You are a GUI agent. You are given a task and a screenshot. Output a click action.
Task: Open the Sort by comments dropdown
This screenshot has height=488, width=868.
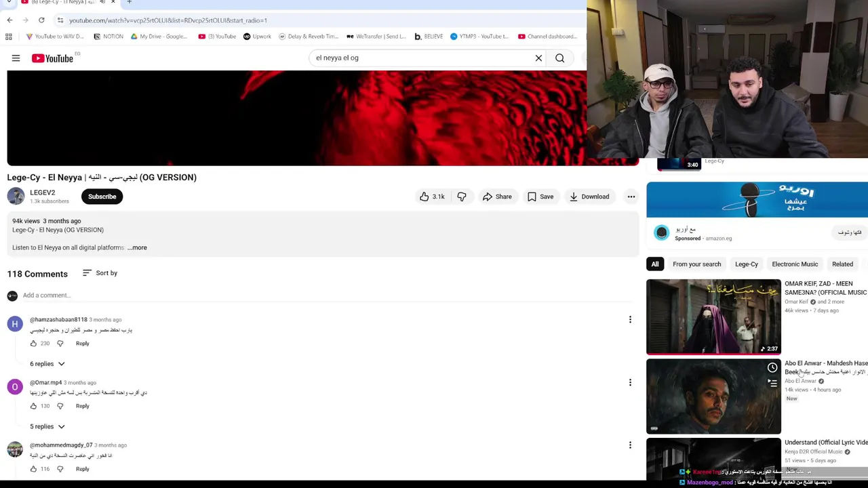[x=100, y=273]
